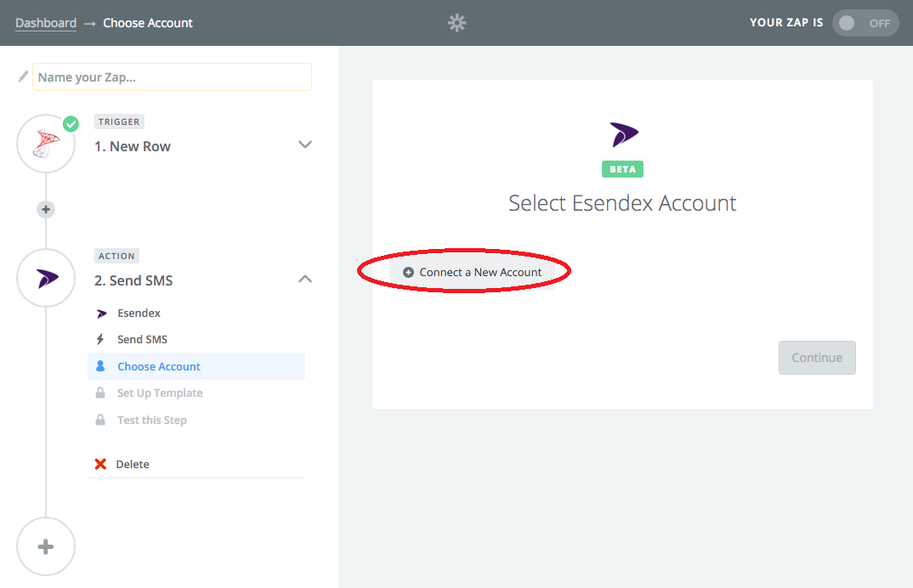Click the locked Test this Step item
Viewport: 913px width, 588px height.
coord(151,420)
